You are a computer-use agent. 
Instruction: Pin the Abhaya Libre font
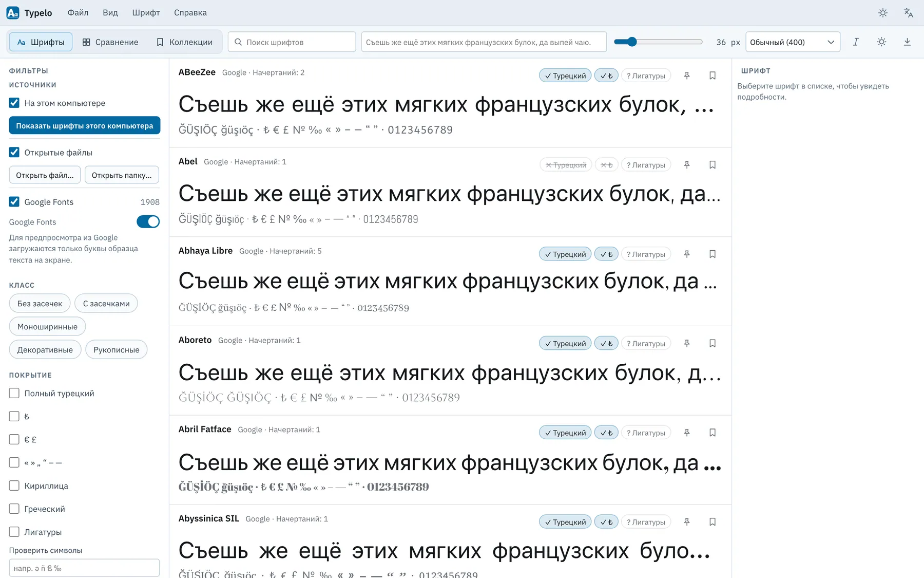point(687,254)
